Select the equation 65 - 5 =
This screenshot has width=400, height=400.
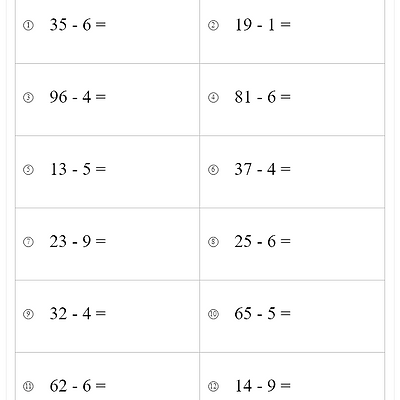pyautogui.click(x=263, y=313)
